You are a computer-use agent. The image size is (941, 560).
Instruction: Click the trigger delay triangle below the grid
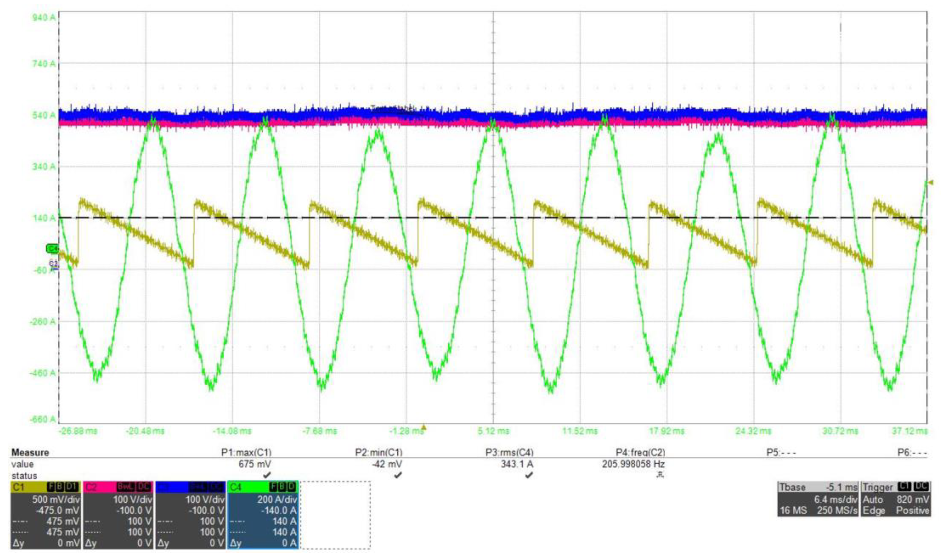click(x=424, y=428)
